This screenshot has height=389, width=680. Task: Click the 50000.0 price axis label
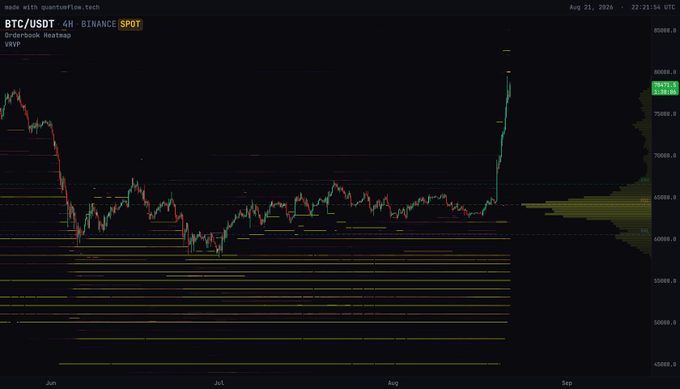[665, 323]
